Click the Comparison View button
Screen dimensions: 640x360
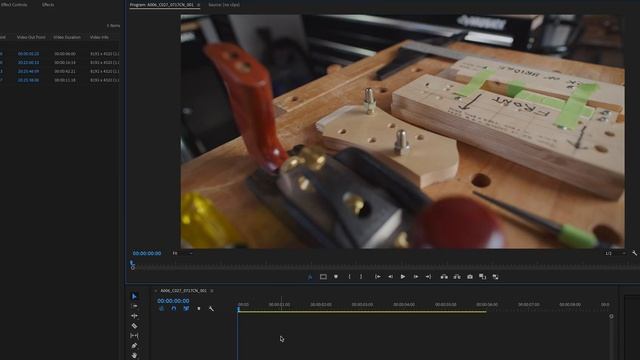(482, 277)
